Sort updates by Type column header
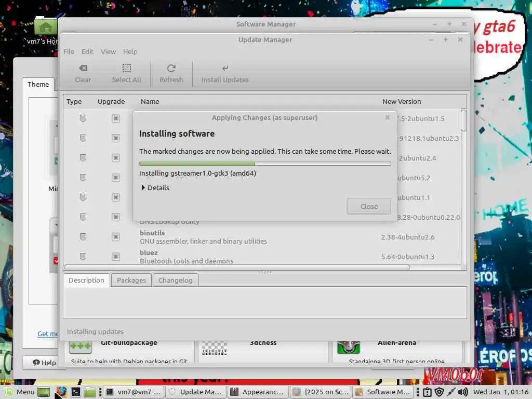This screenshot has height=399, width=532. click(x=74, y=101)
